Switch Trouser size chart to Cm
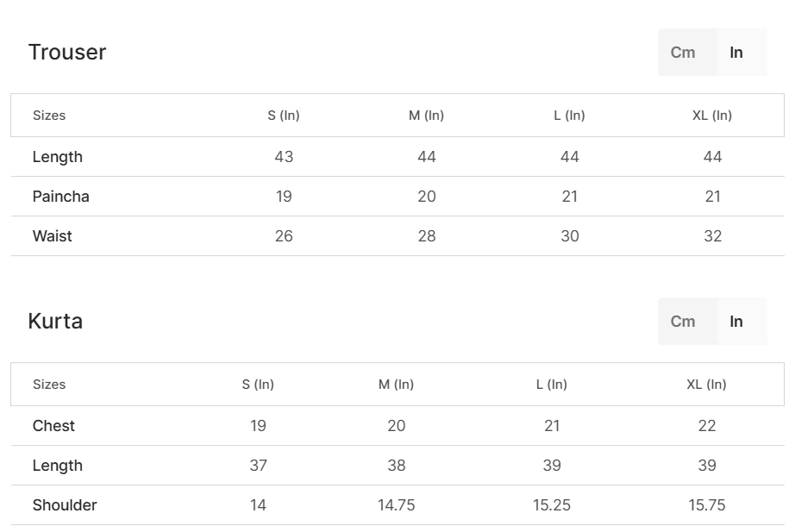 [x=683, y=53]
